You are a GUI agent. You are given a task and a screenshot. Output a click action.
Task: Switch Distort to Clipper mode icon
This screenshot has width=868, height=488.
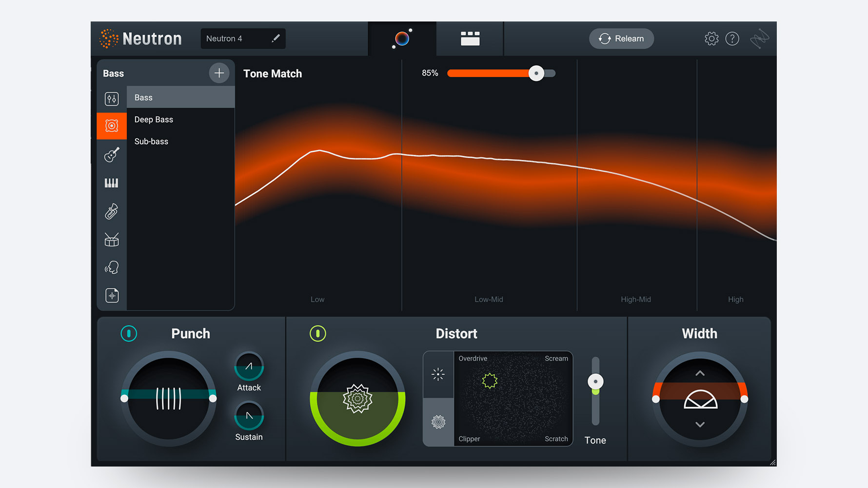[438, 423]
